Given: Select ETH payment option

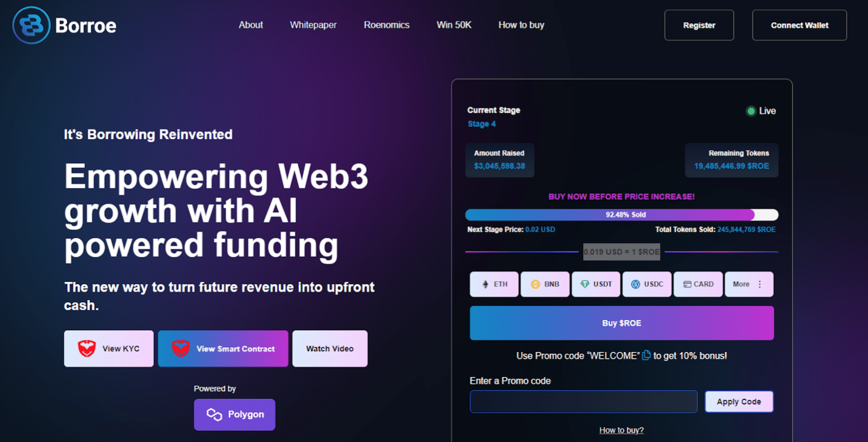Looking at the screenshot, I should pos(494,284).
